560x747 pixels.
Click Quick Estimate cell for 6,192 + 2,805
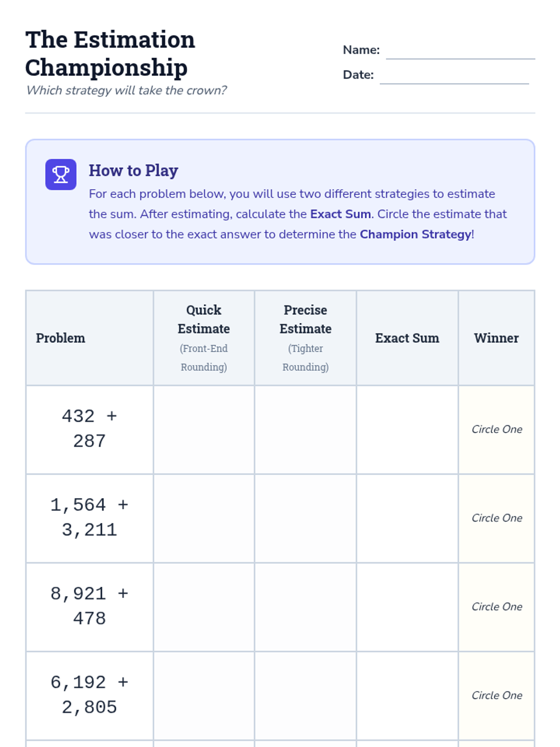tap(204, 696)
